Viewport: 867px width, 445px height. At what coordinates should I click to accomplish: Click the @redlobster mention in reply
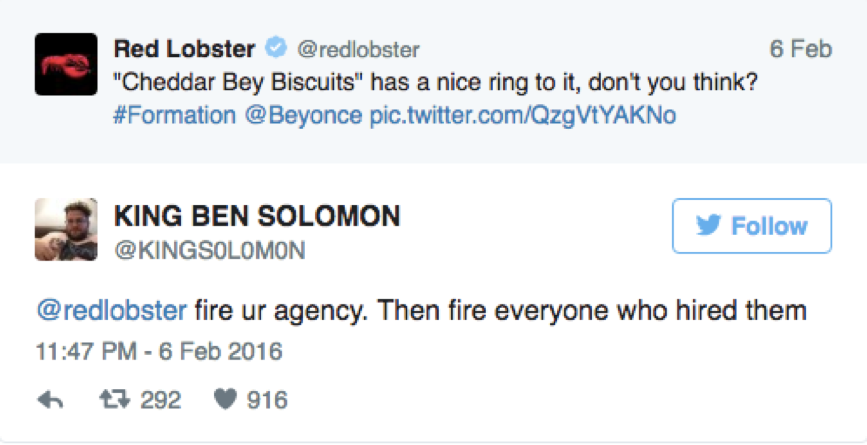(x=111, y=312)
